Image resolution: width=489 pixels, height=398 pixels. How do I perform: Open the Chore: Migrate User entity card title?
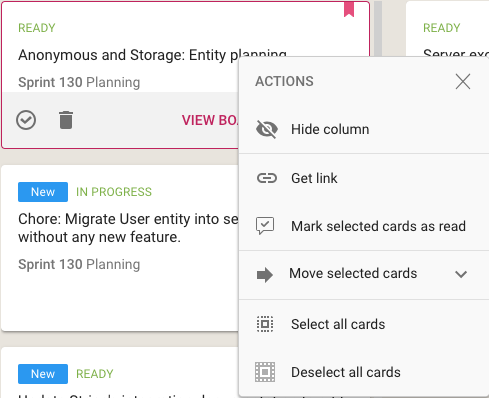(129, 228)
